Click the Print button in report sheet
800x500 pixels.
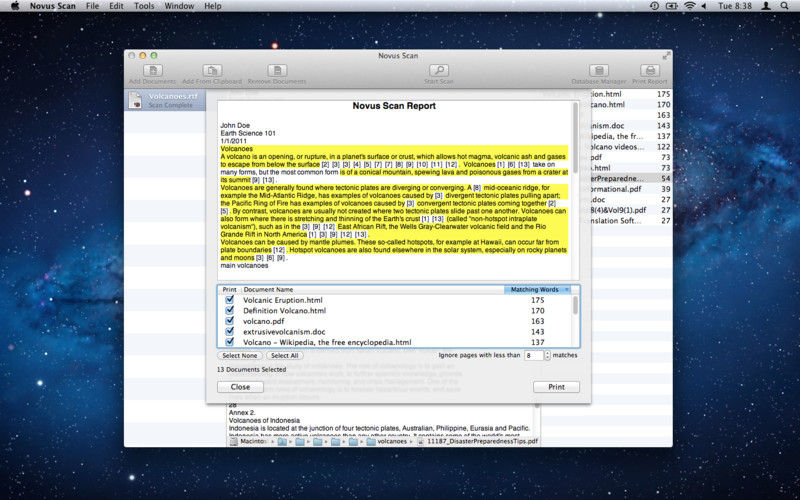point(556,387)
